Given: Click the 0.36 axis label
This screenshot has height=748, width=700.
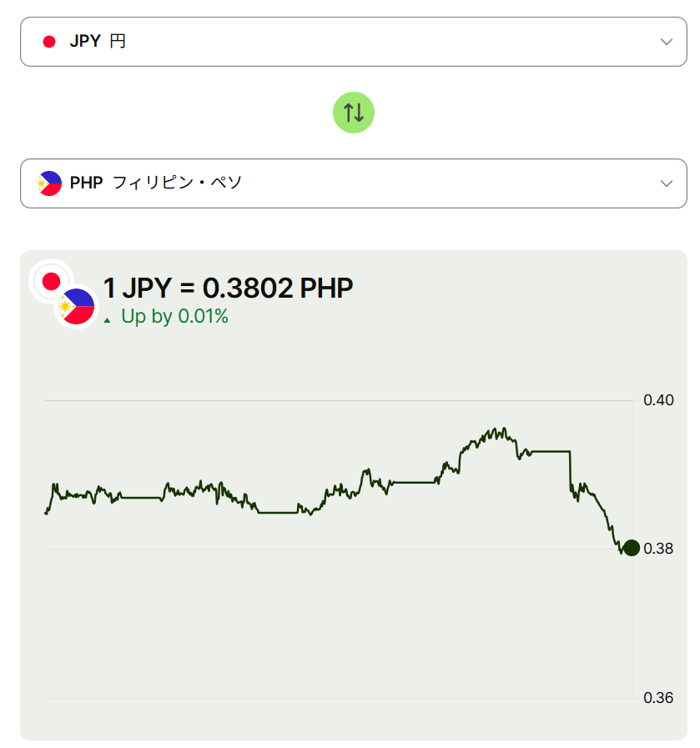Looking at the screenshot, I should pos(658,698).
